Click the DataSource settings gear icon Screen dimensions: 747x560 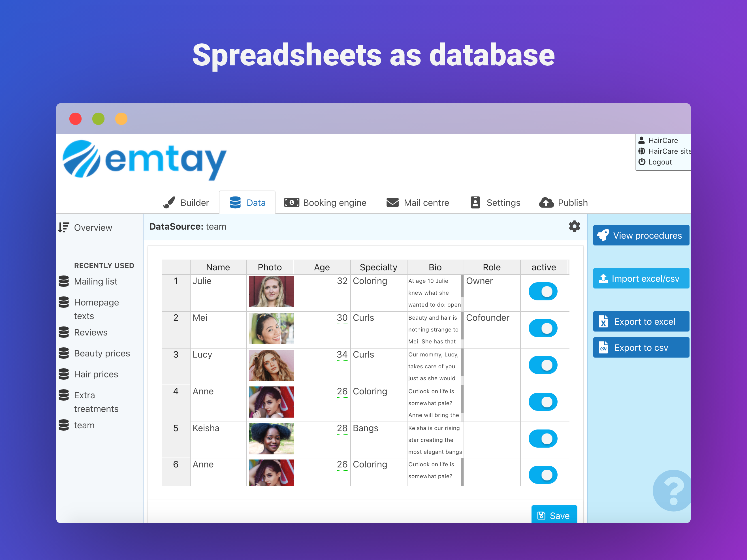pyautogui.click(x=574, y=226)
